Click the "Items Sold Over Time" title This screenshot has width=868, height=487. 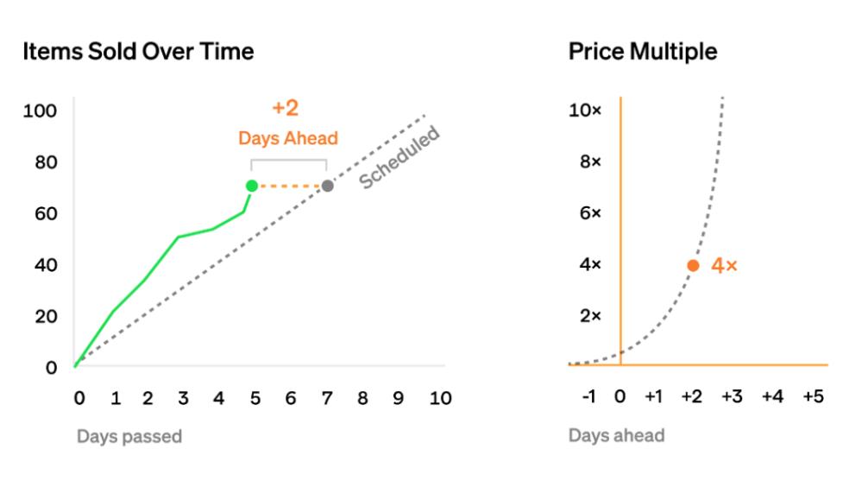pyautogui.click(x=138, y=52)
